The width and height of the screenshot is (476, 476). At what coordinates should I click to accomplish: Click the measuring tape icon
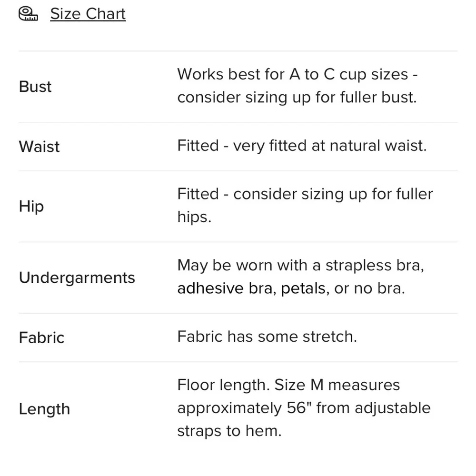pyautogui.click(x=28, y=14)
